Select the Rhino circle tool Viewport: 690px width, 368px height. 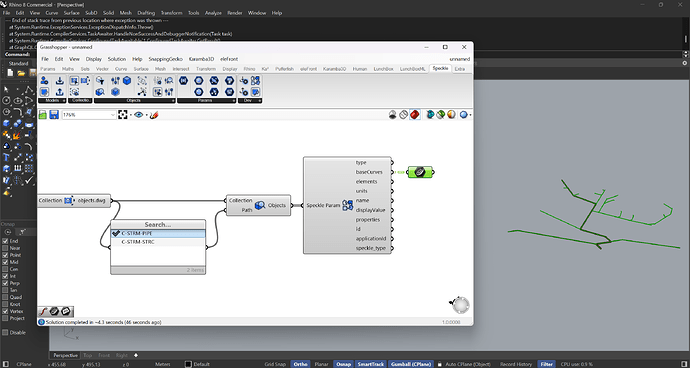[x=6, y=101]
